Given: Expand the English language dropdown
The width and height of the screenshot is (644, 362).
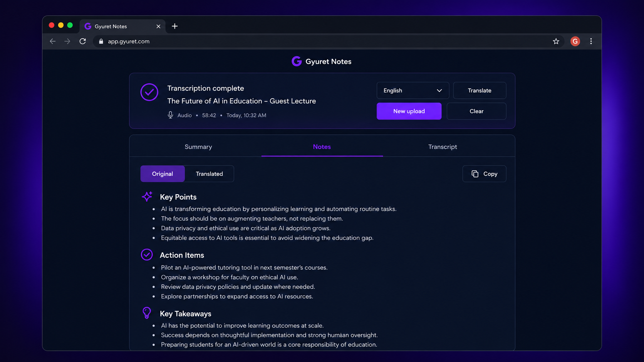Looking at the screenshot, I should coord(413,90).
